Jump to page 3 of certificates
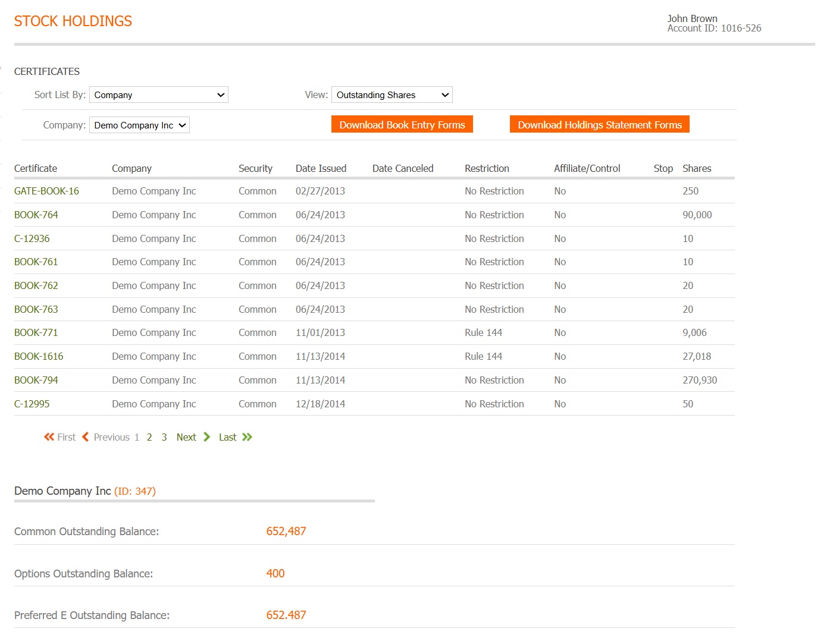Viewport: 833px width, 644px height. click(x=164, y=438)
